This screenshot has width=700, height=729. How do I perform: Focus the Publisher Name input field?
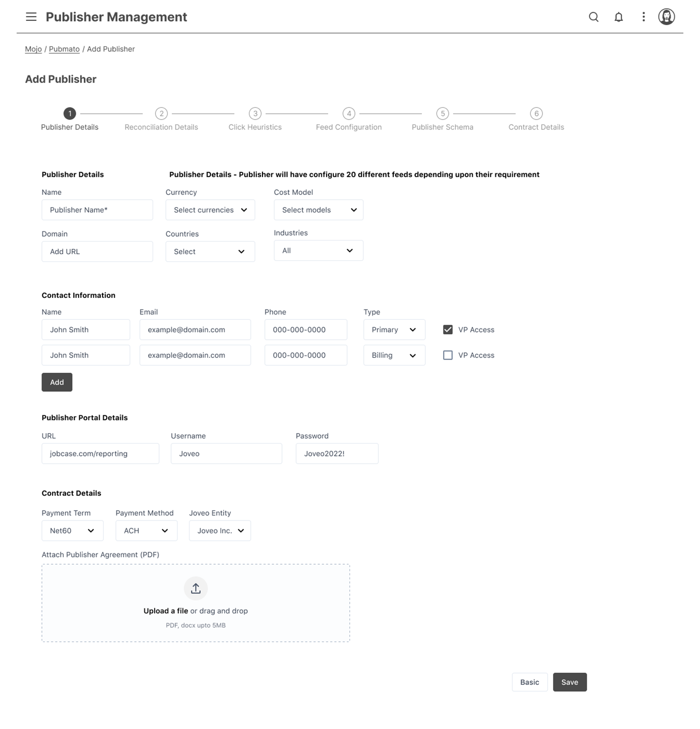pos(97,210)
